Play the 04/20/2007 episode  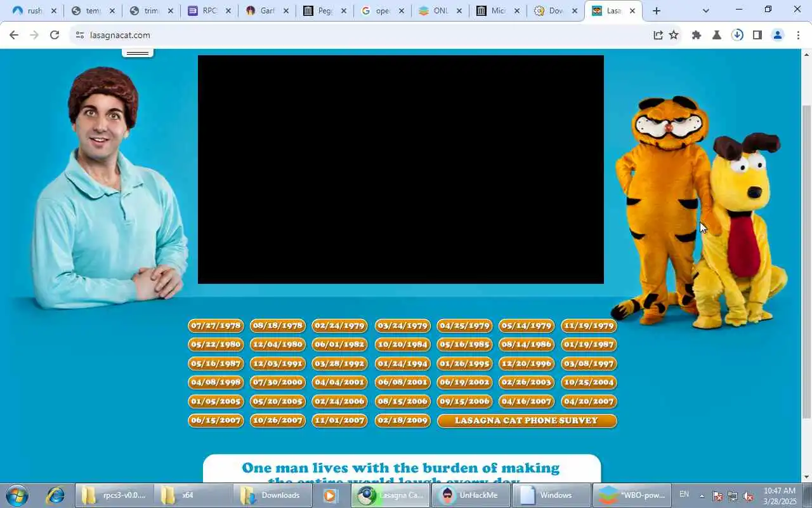pyautogui.click(x=589, y=401)
